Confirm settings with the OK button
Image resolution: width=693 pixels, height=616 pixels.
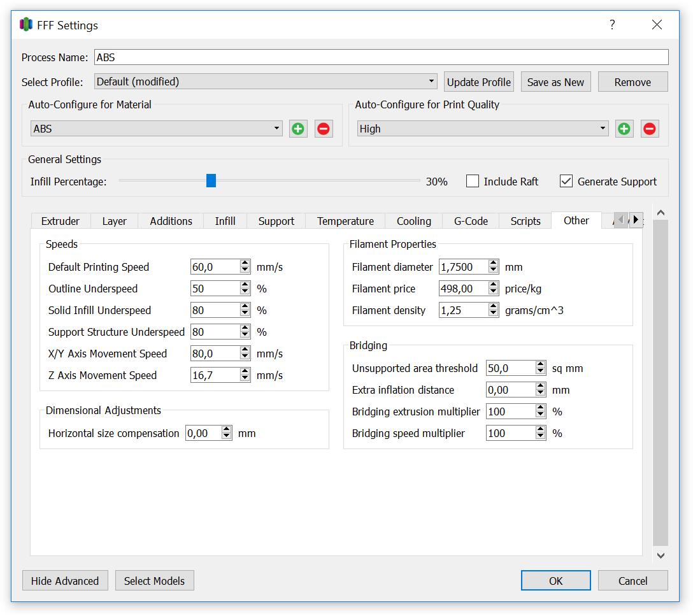click(555, 581)
